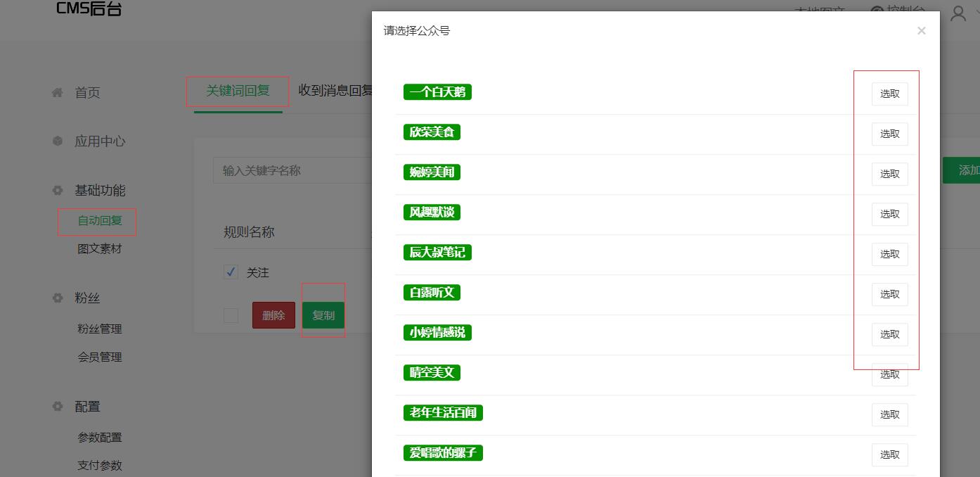
Task: Open 会员管理 in the sidebar
Action: [x=100, y=357]
